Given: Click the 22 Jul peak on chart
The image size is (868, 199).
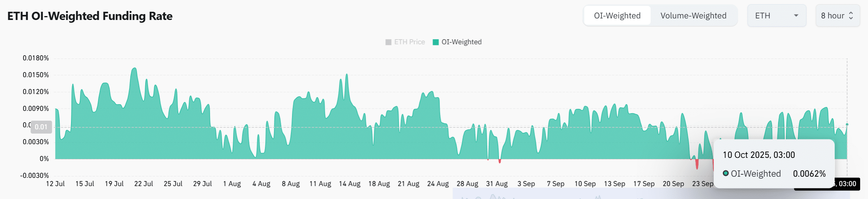Looking at the screenshot, I should pyautogui.click(x=135, y=69).
